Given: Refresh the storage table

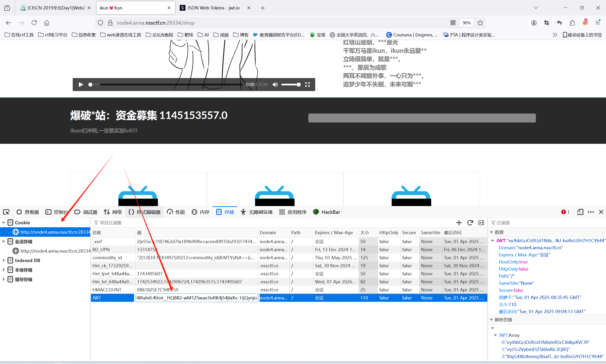Looking at the screenshot, I should [x=470, y=223].
